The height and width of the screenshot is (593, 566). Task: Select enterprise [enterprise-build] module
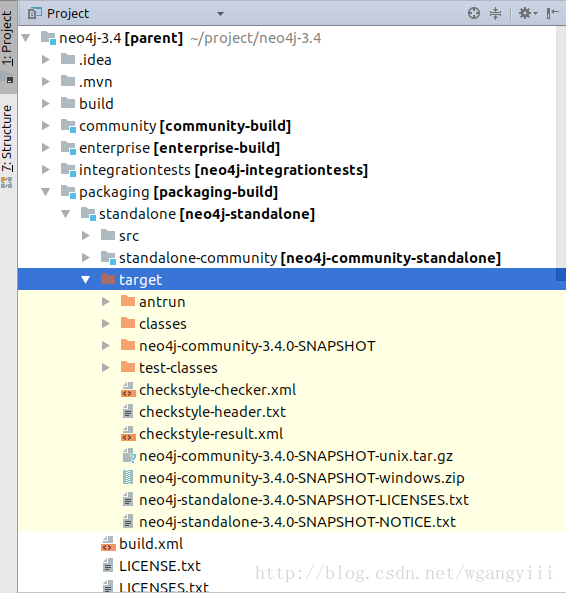[x=180, y=148]
